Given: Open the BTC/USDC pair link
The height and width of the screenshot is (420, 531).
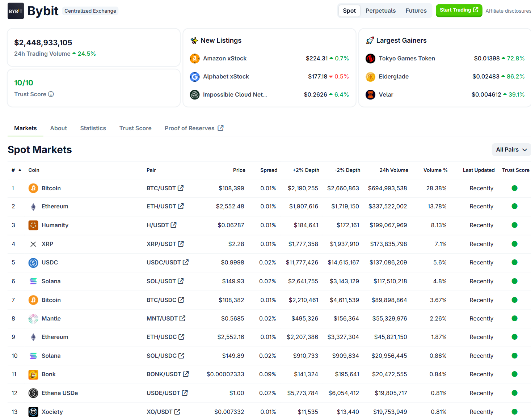Looking at the screenshot, I should point(165,300).
